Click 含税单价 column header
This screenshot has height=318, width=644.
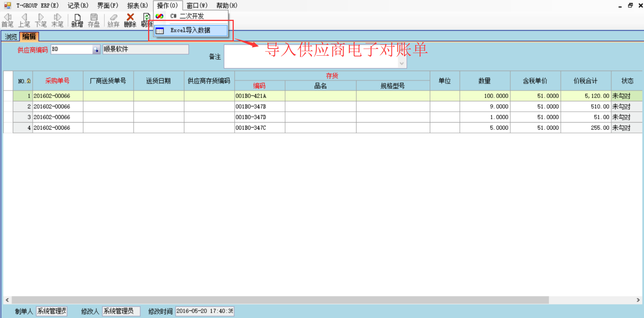click(535, 81)
